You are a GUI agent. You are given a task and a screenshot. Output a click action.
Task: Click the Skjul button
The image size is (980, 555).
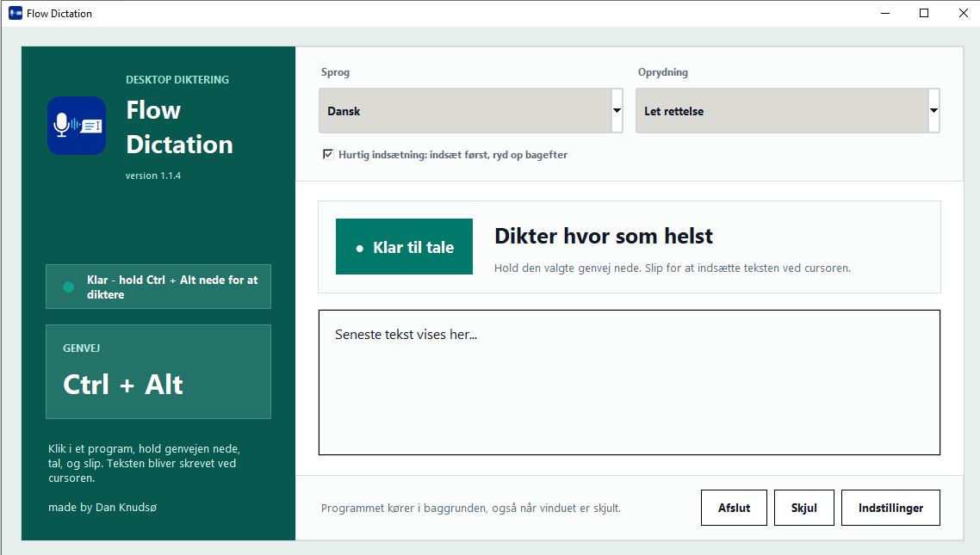(x=803, y=508)
